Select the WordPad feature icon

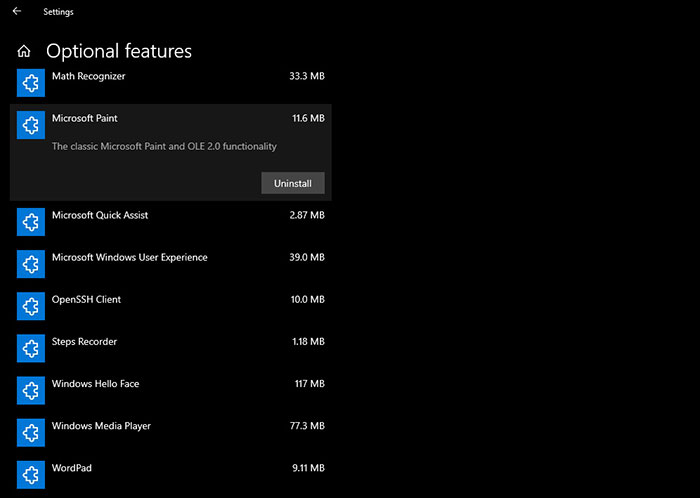tap(31, 475)
